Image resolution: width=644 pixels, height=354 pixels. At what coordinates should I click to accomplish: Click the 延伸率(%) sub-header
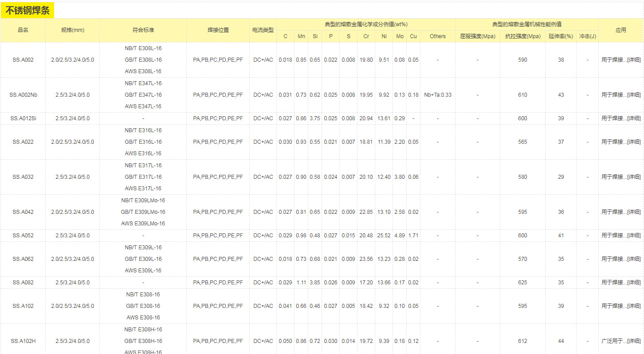click(561, 36)
